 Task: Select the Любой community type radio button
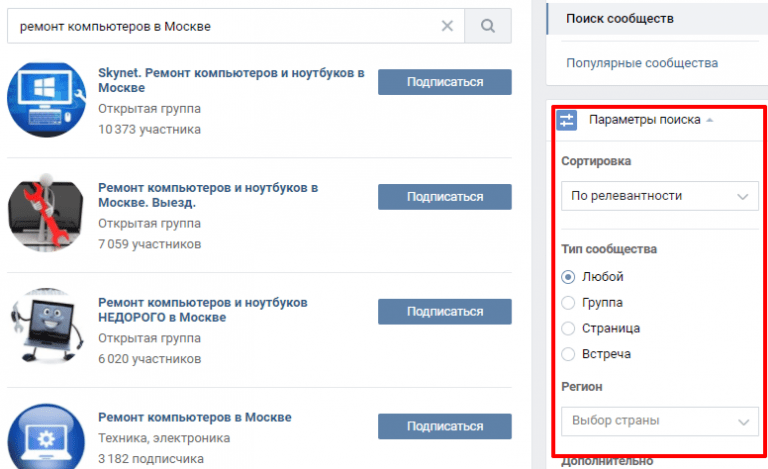[x=568, y=277]
